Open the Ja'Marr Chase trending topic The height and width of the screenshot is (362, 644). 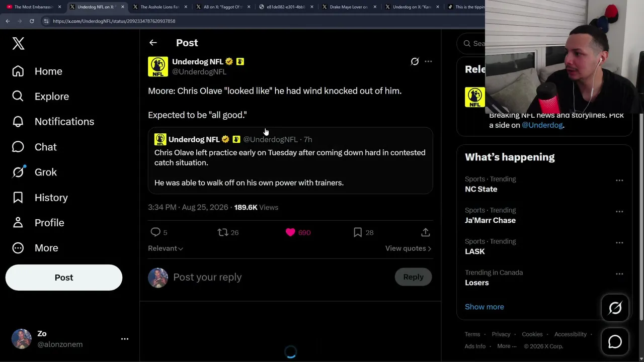[490, 220]
